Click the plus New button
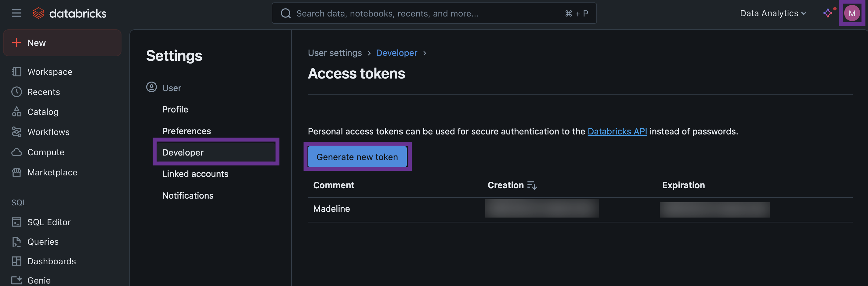868x286 pixels. tap(62, 43)
